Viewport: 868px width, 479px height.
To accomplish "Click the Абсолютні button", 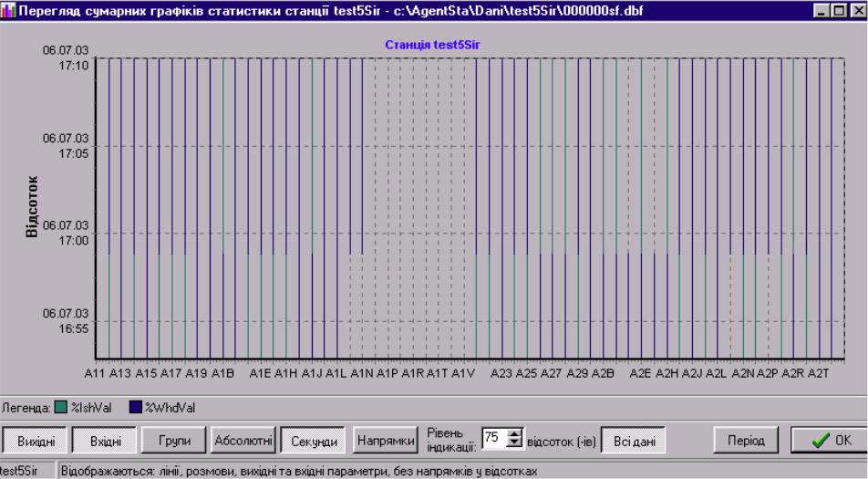I will [x=243, y=441].
